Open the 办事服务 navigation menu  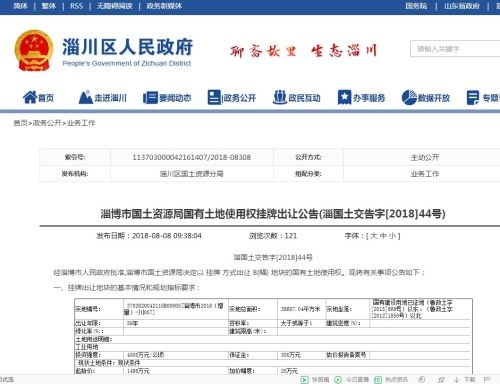pos(369,98)
